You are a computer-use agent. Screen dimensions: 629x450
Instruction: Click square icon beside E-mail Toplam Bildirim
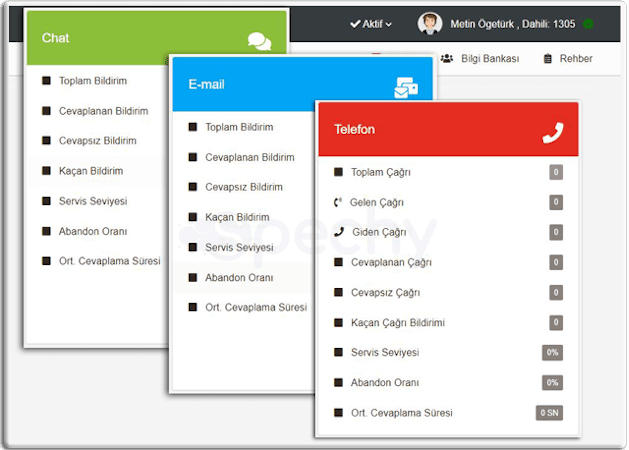tap(193, 127)
